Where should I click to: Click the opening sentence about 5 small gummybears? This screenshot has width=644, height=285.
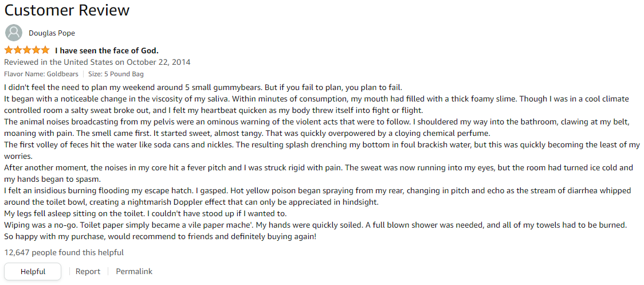point(203,88)
